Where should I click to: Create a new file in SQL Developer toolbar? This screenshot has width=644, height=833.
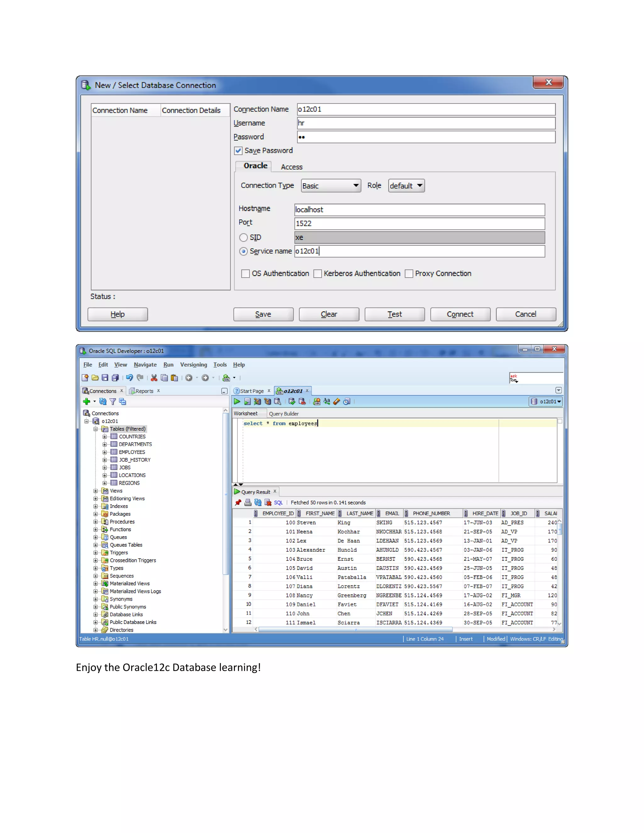point(85,378)
